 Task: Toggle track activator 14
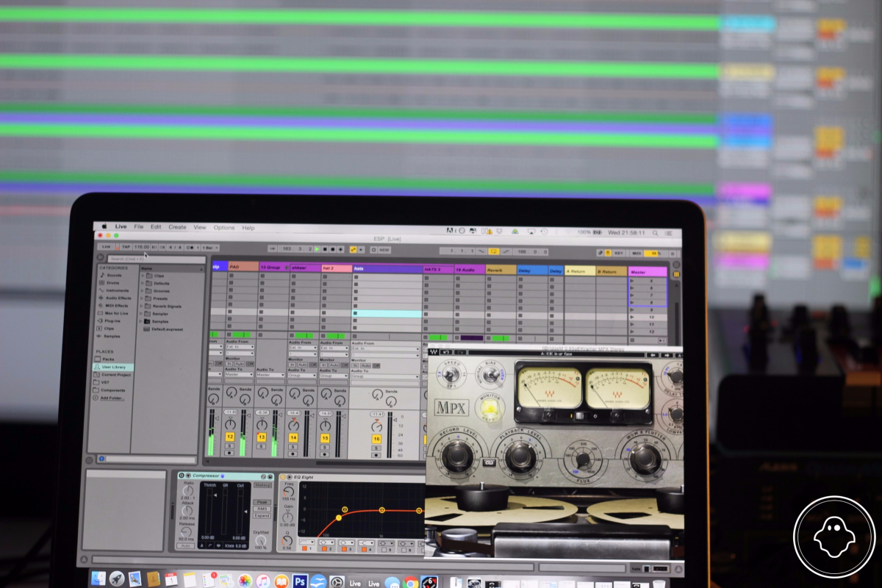tap(293, 437)
